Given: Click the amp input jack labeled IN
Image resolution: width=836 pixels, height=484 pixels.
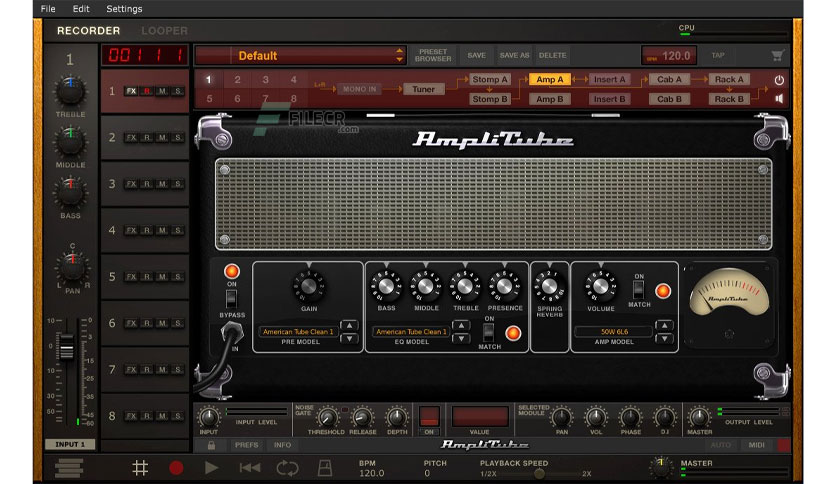Looking at the screenshot, I should pyautogui.click(x=232, y=334).
